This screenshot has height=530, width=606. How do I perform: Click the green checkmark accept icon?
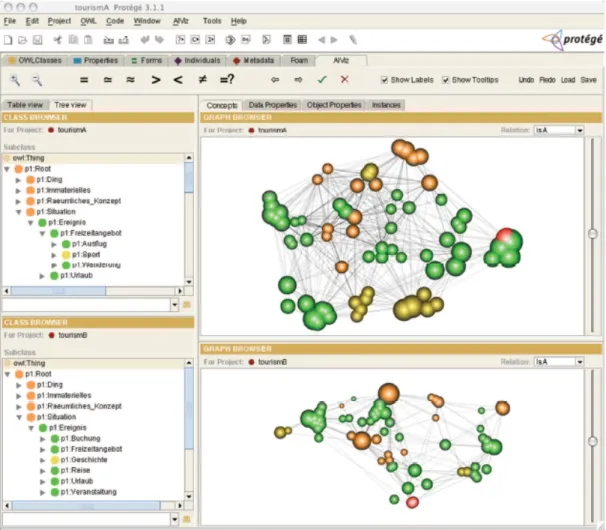pos(322,80)
